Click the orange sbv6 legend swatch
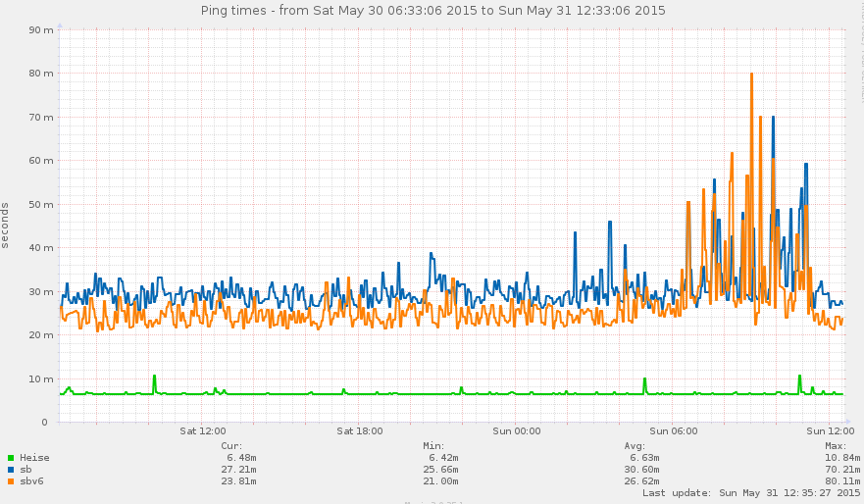This screenshot has height=504, width=864. (x=11, y=481)
